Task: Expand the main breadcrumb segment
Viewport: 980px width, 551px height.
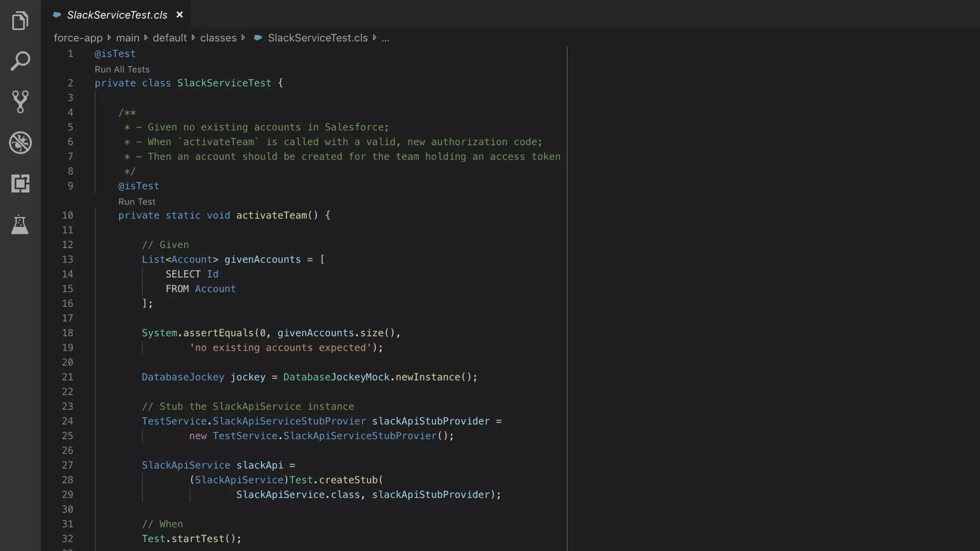Action: (x=127, y=38)
